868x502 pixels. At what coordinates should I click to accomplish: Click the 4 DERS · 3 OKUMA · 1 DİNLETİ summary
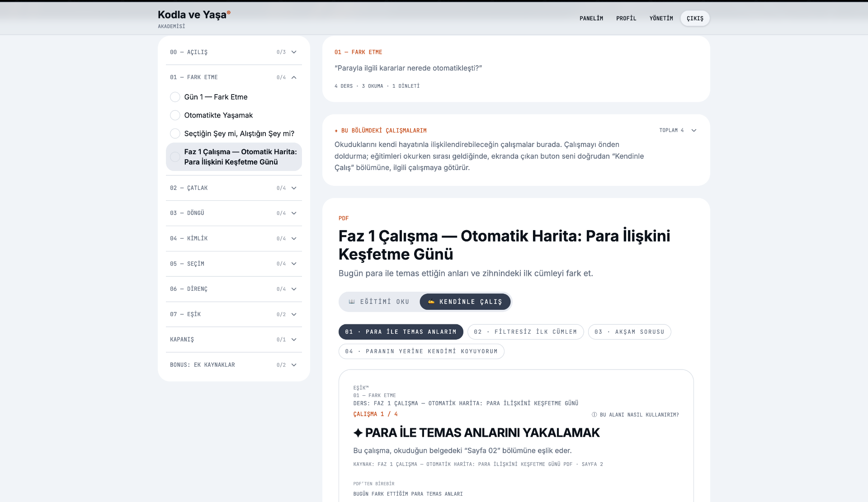(377, 86)
